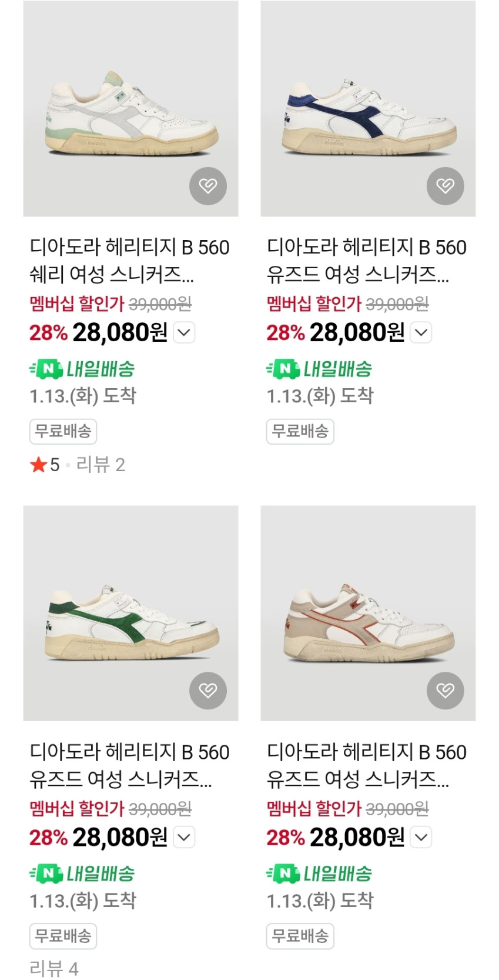Viewport: 499px width, 980px height.
Task: Toggle wishlist heart on dark green sneaker
Action: 207,690
